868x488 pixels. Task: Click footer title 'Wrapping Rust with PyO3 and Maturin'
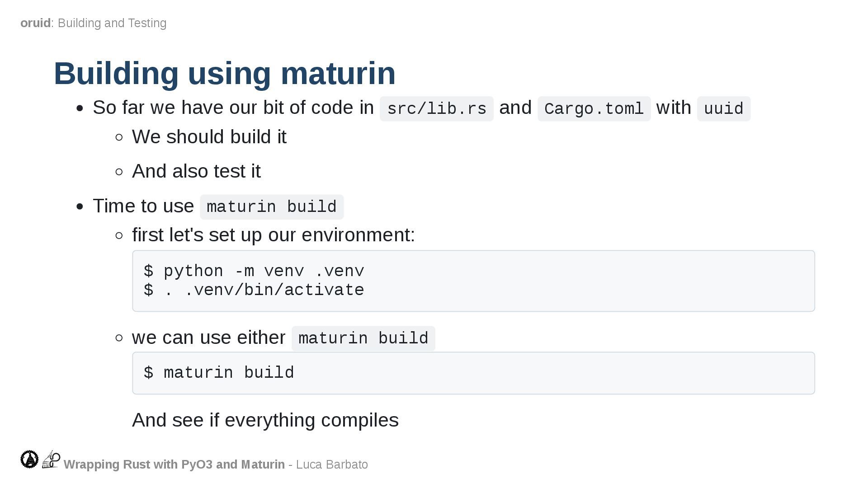[174, 465]
